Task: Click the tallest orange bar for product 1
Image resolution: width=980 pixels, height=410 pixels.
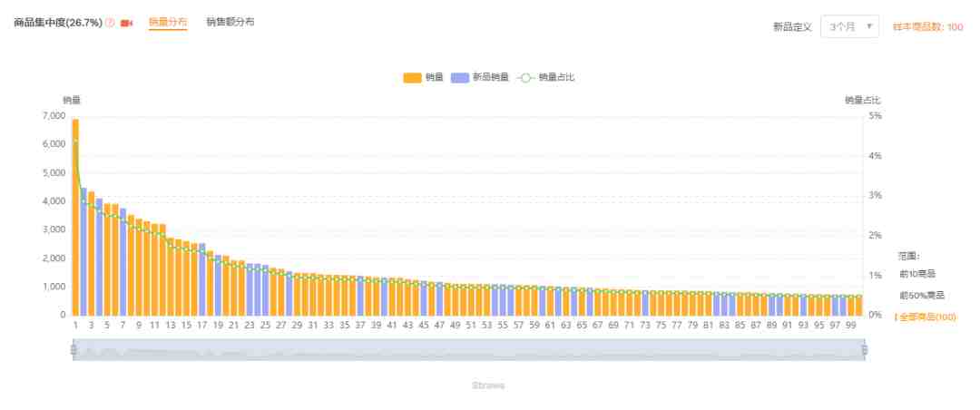Action: tap(76, 218)
